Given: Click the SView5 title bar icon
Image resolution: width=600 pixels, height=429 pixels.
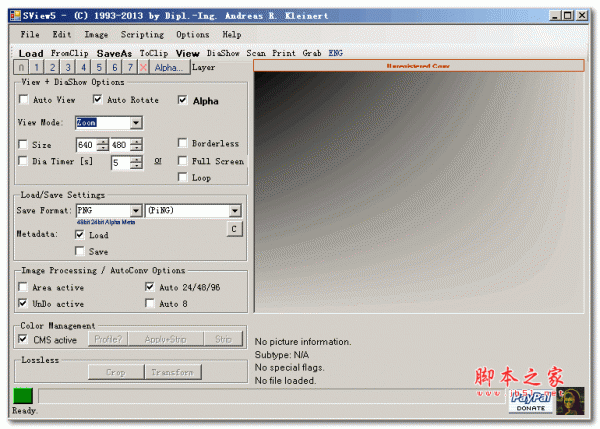Looking at the screenshot, I should pyautogui.click(x=15, y=16).
